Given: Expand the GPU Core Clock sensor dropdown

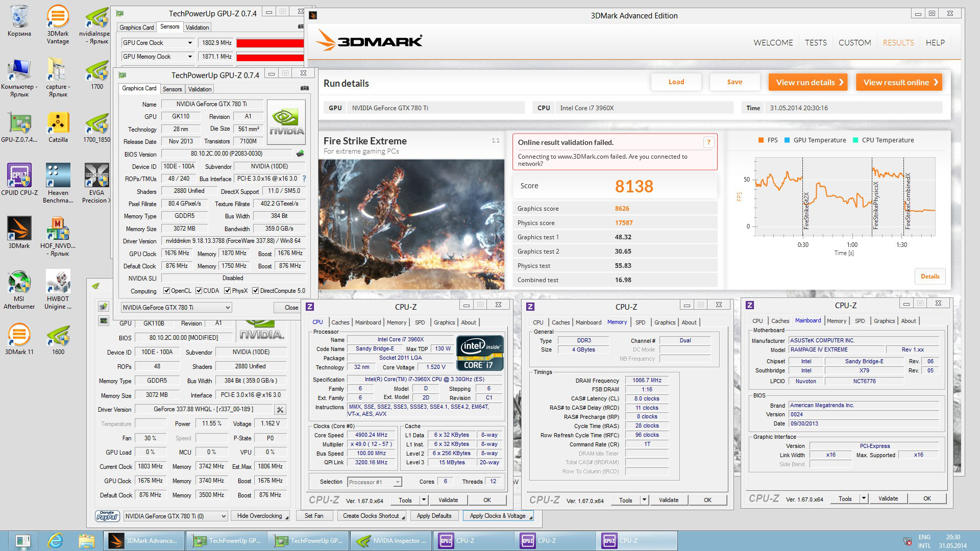Looking at the screenshot, I should 190,43.
